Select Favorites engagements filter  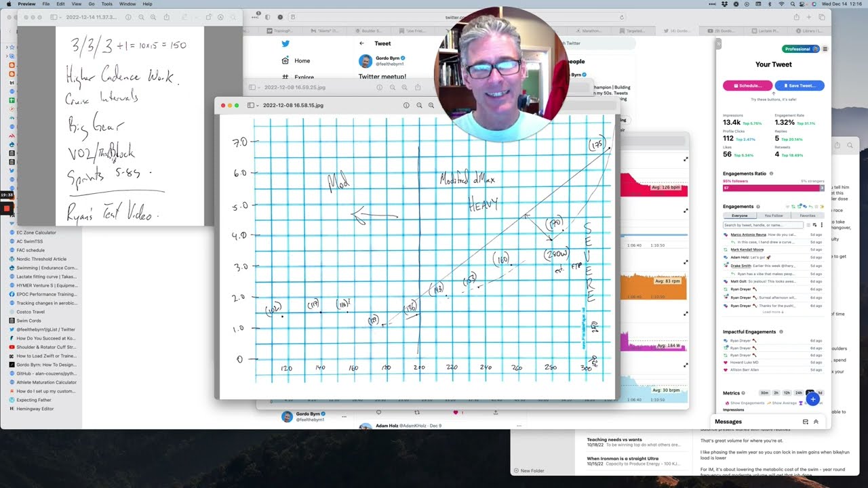coord(807,216)
